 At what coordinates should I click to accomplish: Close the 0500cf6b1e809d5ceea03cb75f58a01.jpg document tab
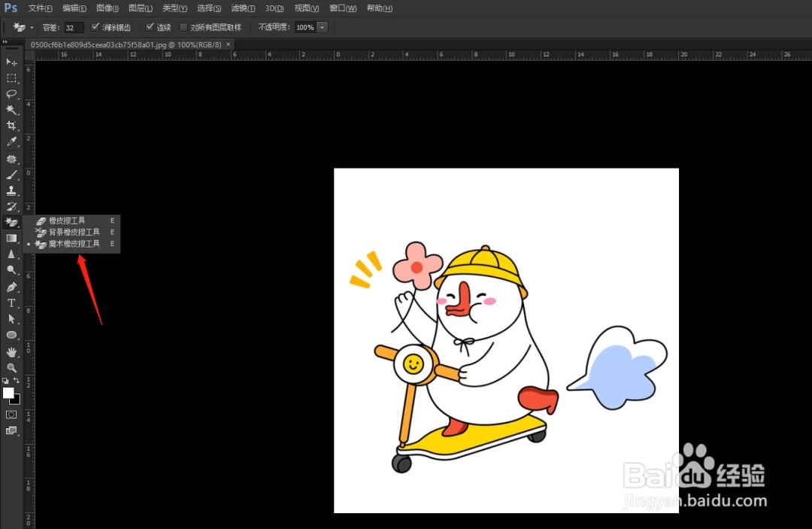tap(229, 44)
